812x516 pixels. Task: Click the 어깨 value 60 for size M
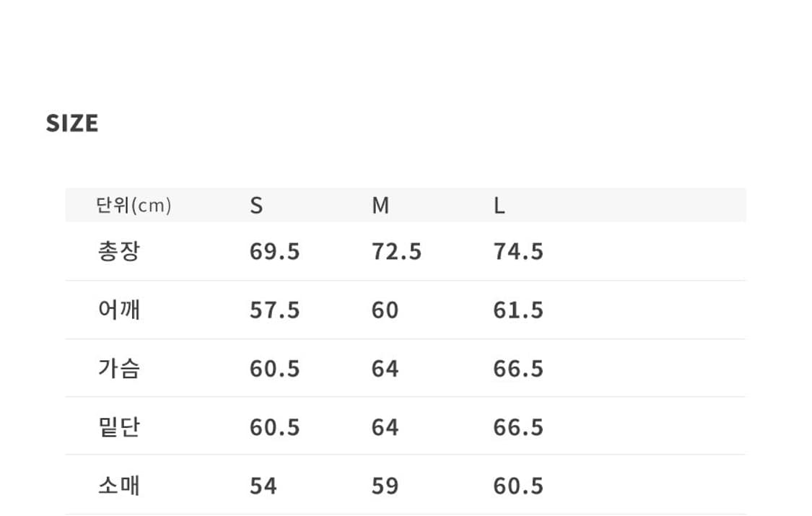385,310
